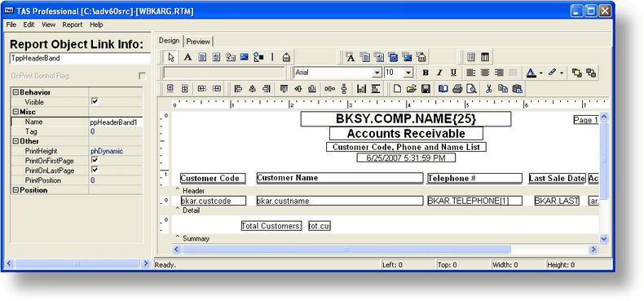Space selected objects evenly horizontally
The image size is (644, 301).
(x=329, y=88)
